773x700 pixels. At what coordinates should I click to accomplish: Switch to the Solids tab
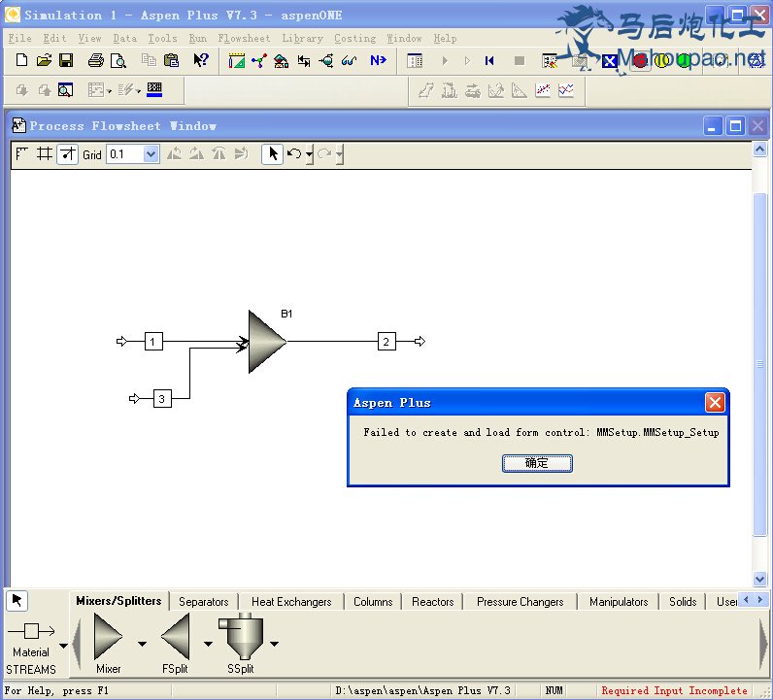(683, 602)
